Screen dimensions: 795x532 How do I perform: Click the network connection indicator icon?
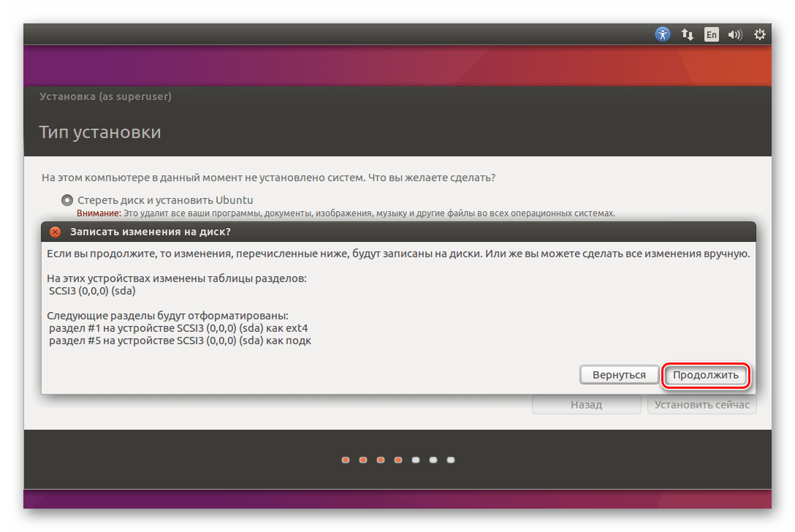pos(687,34)
